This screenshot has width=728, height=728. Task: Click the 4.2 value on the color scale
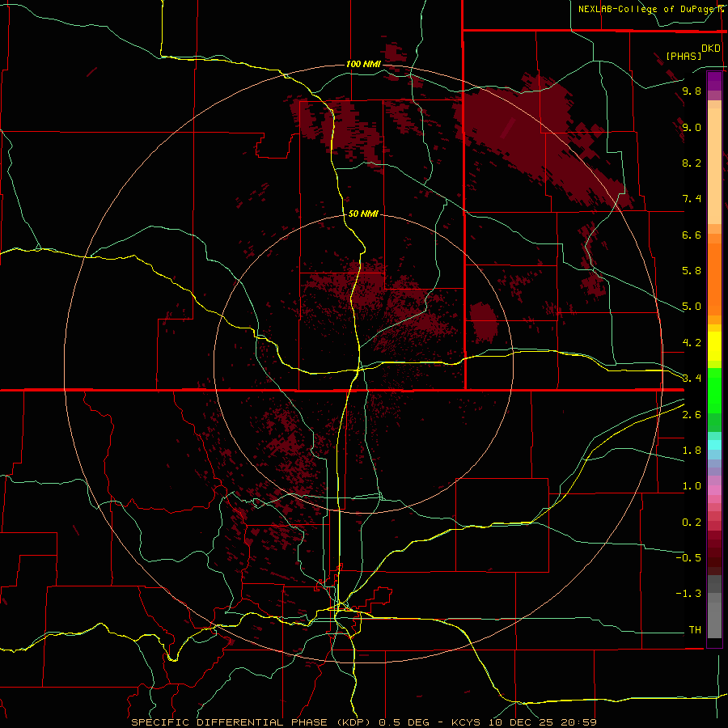point(692,343)
